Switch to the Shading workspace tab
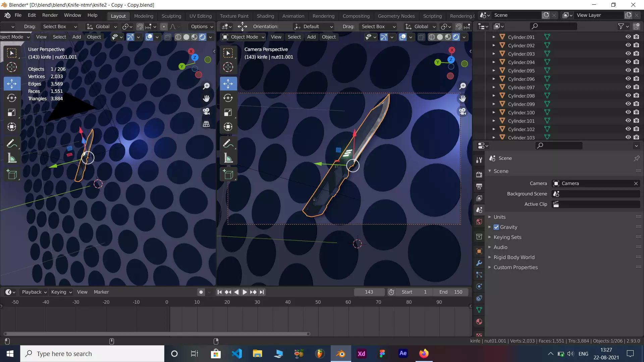 (265, 16)
